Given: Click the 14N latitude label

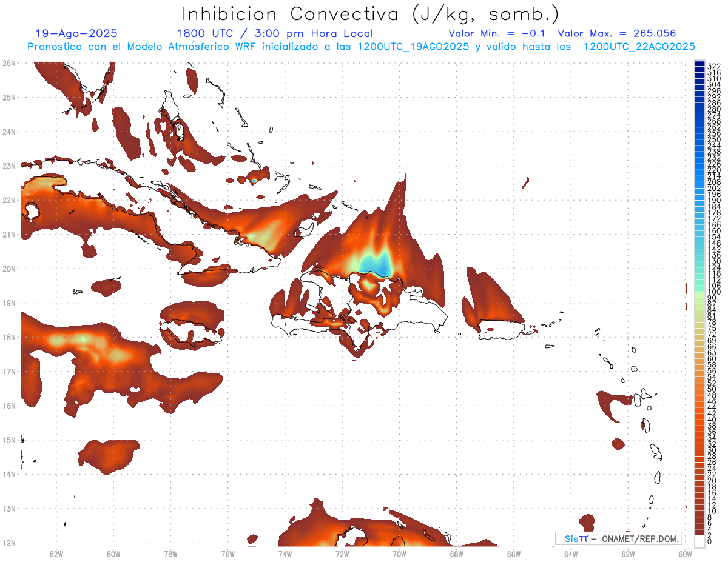Looking at the screenshot, I should tap(8, 474).
